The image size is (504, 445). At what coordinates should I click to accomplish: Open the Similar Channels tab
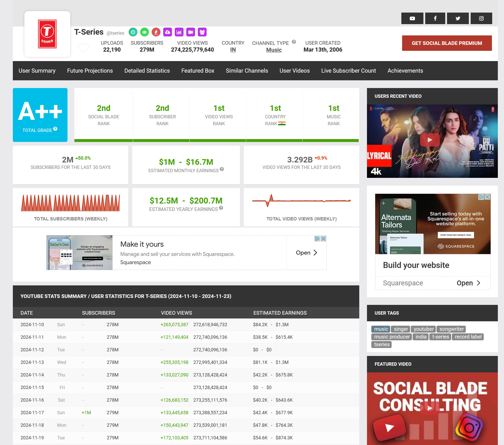tap(247, 71)
